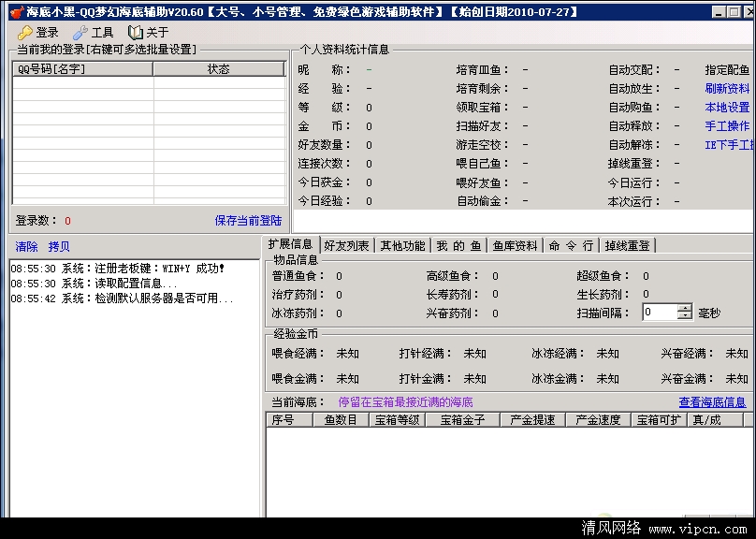Decrease 扫描间隔 with the down arrow

coord(685,317)
